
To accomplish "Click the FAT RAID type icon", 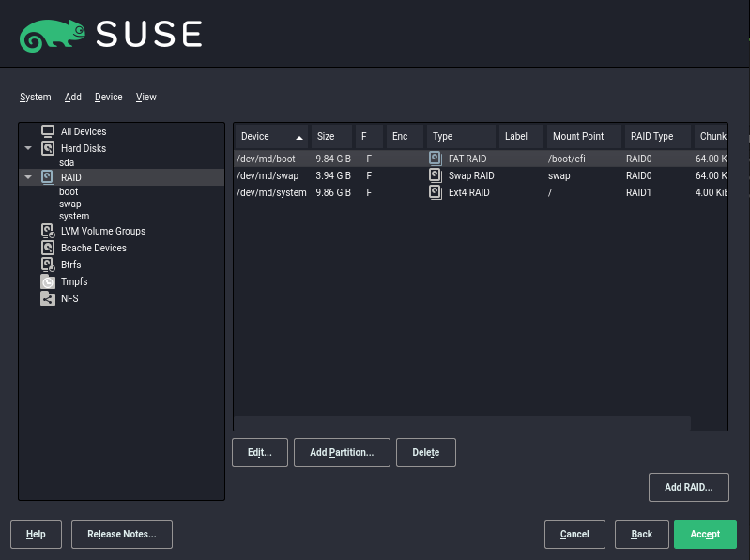I will point(436,159).
